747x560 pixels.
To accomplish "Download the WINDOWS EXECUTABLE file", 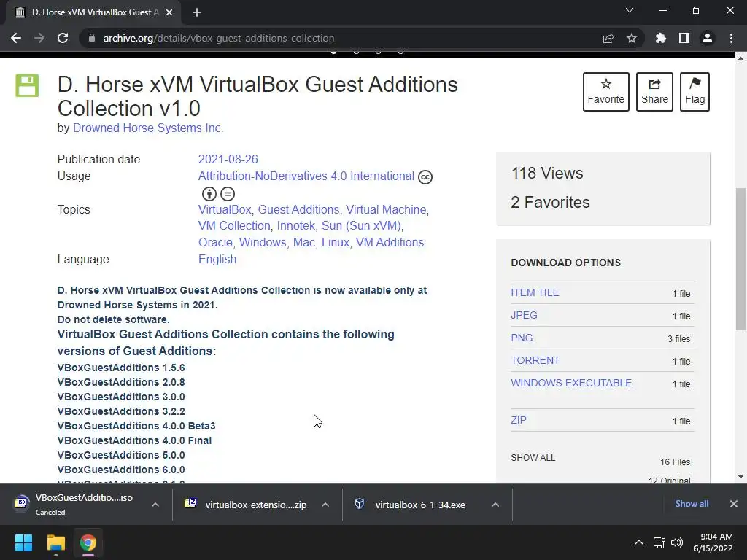I will [x=571, y=383].
